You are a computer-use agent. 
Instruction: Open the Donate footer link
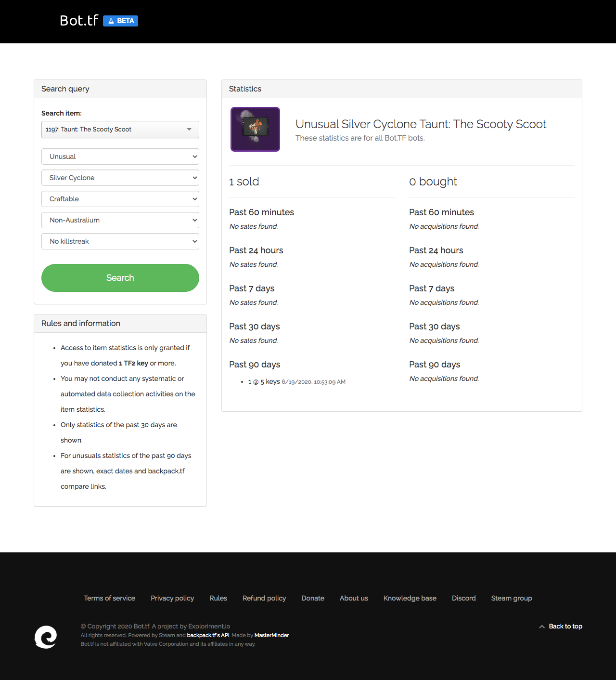pos(313,598)
